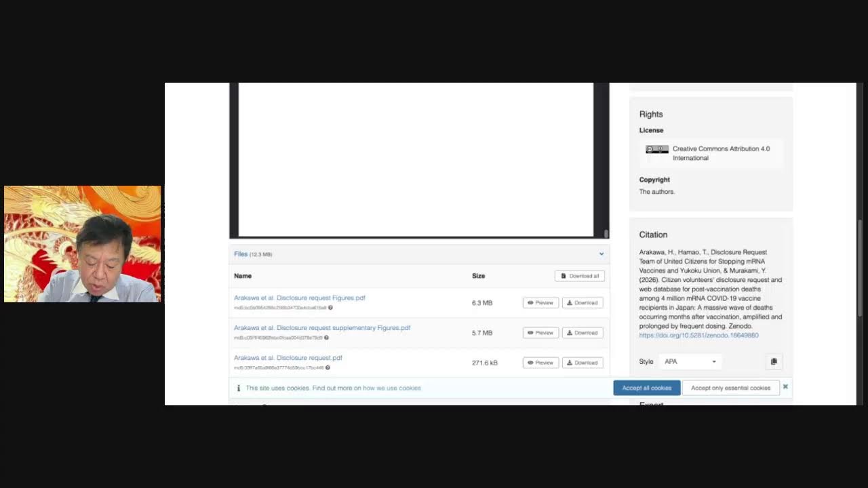The height and width of the screenshot is (488, 868).
Task: Open the Zenodo DOI link in the citation
Action: pyautogui.click(x=698, y=335)
